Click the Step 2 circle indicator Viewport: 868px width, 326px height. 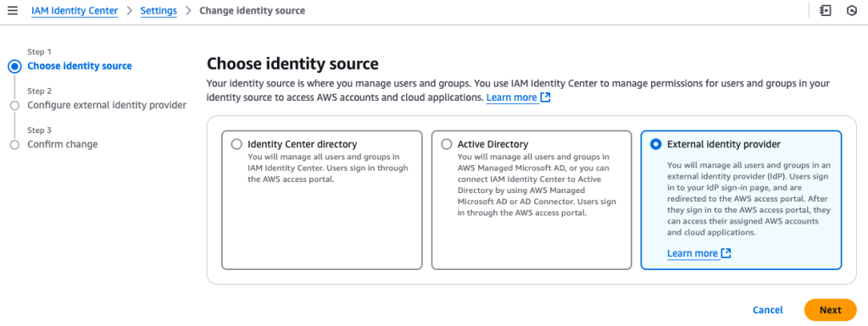(15, 106)
